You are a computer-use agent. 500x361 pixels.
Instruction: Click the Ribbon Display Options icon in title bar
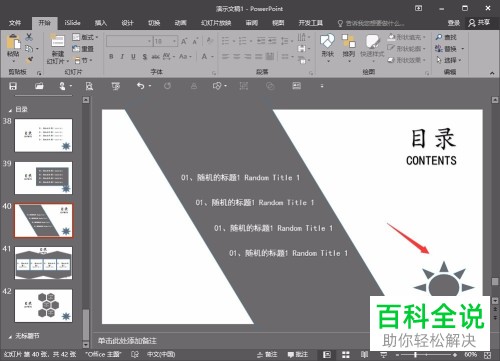pos(418,8)
